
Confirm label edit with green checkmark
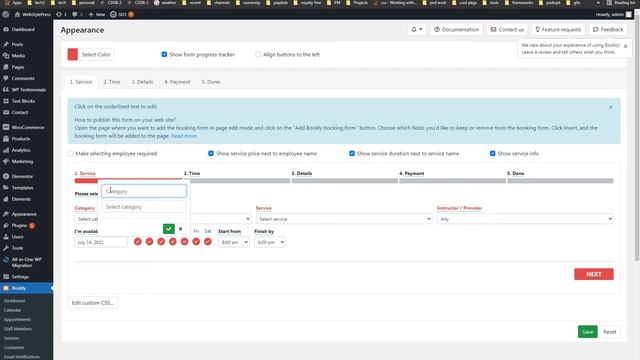click(x=169, y=229)
